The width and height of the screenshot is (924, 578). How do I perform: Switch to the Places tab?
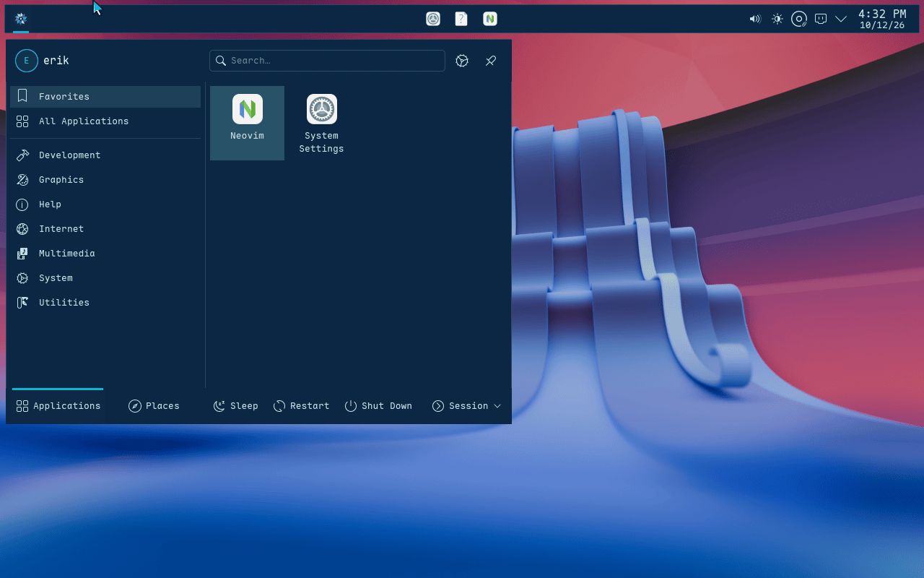click(x=154, y=406)
